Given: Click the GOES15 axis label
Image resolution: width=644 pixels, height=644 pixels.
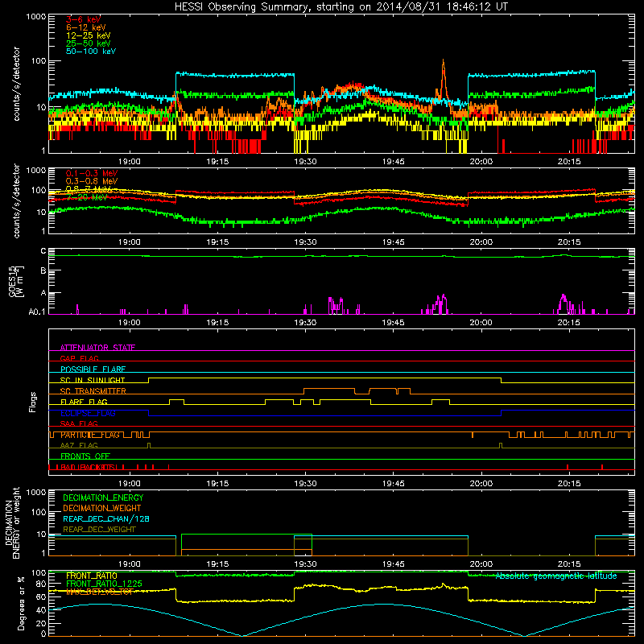Looking at the screenshot, I should coord(16,281).
